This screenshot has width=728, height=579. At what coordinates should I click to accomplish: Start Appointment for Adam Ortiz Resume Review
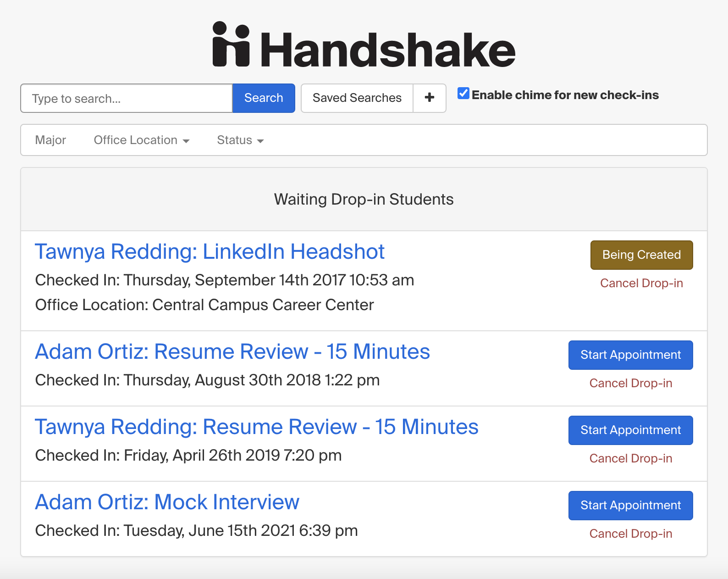click(630, 355)
